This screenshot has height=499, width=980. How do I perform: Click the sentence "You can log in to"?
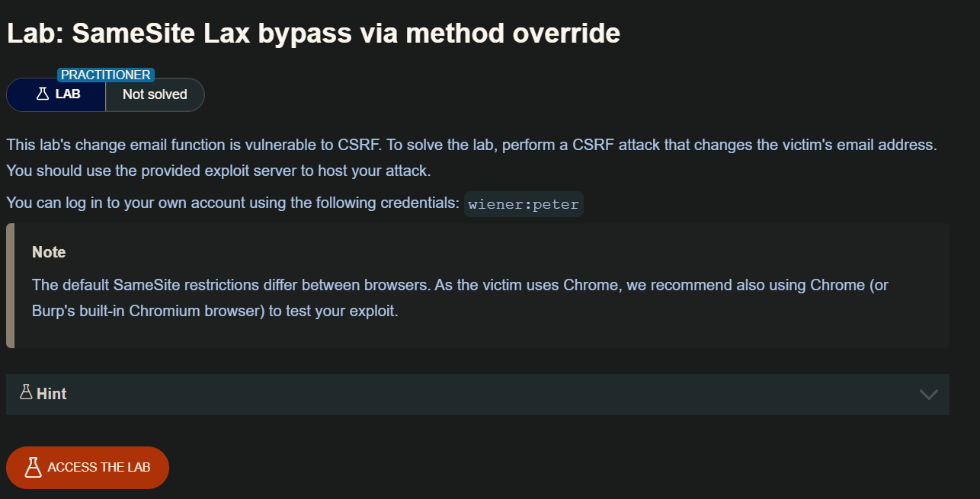[x=232, y=203]
